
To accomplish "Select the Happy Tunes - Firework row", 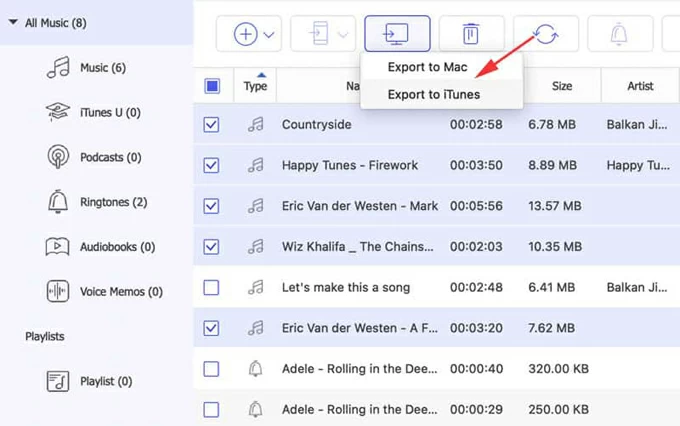I will coord(350,165).
